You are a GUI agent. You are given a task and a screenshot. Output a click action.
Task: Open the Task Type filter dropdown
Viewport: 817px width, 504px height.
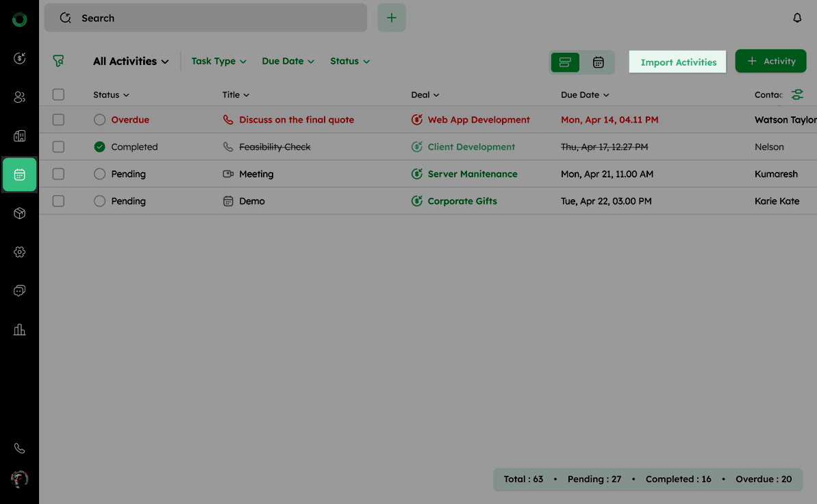[218, 61]
